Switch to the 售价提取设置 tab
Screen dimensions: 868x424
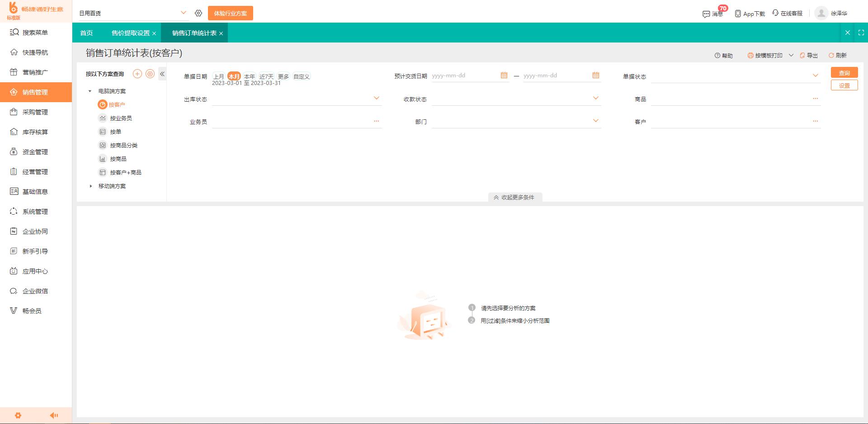[x=130, y=33]
